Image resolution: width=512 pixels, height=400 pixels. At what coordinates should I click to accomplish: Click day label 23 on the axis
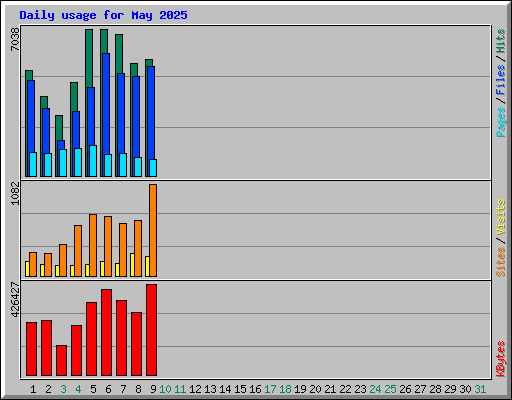(x=360, y=389)
